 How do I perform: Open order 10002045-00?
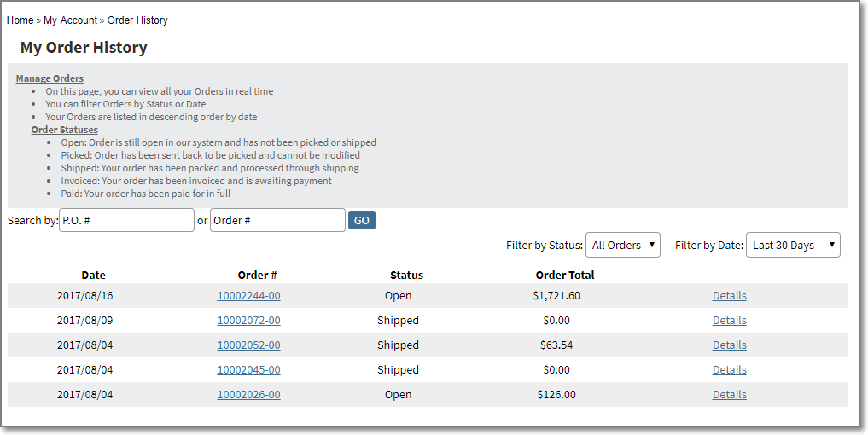[248, 369]
